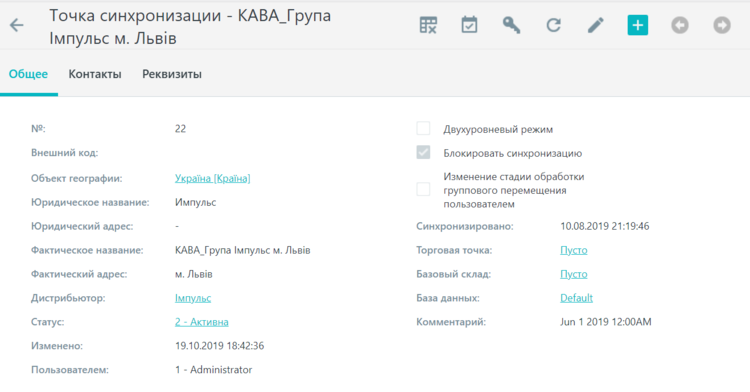This screenshot has width=750, height=392.
Task: Click the Синхронизировано label
Action: [x=464, y=226]
